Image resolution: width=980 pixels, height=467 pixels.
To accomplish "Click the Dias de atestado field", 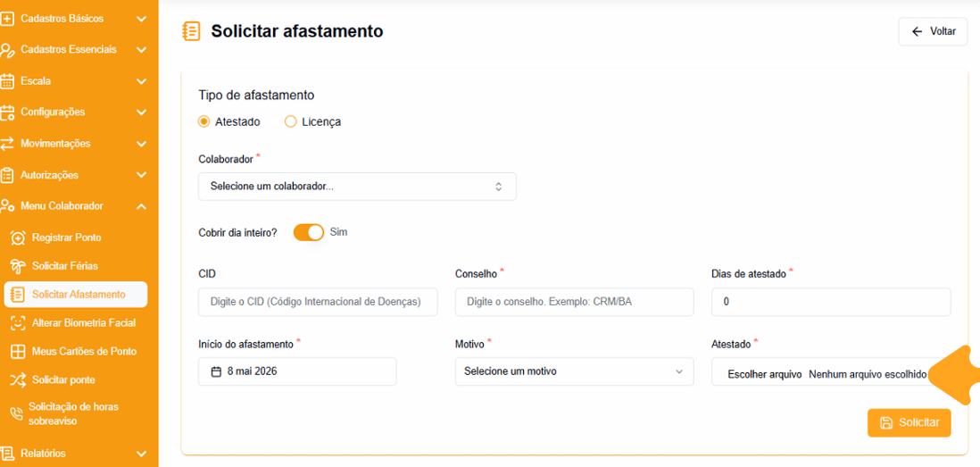I will (x=831, y=302).
